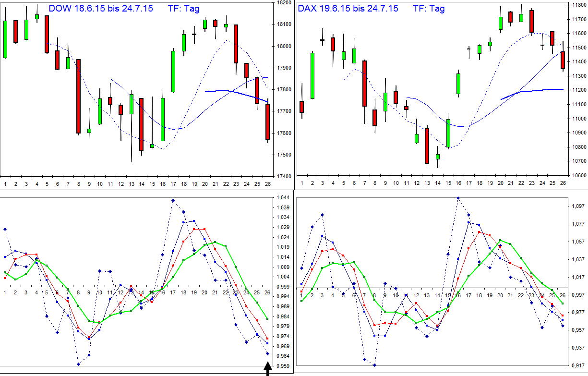This screenshot has width=588, height=376.
Task: Click the 18200 value on DOW price axis
Action: pyautogui.click(x=284, y=3)
